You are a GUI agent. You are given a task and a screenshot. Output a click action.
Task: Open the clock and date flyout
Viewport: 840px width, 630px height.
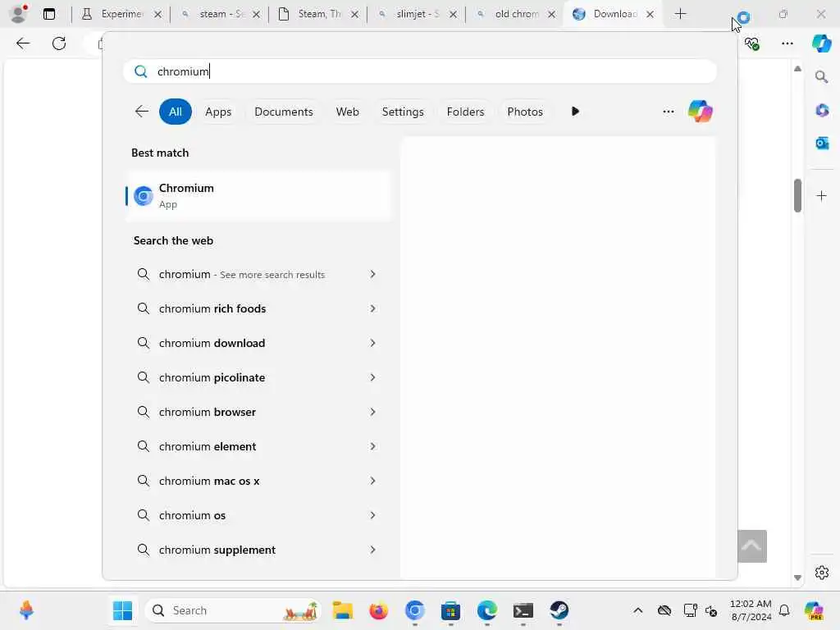[751, 610]
